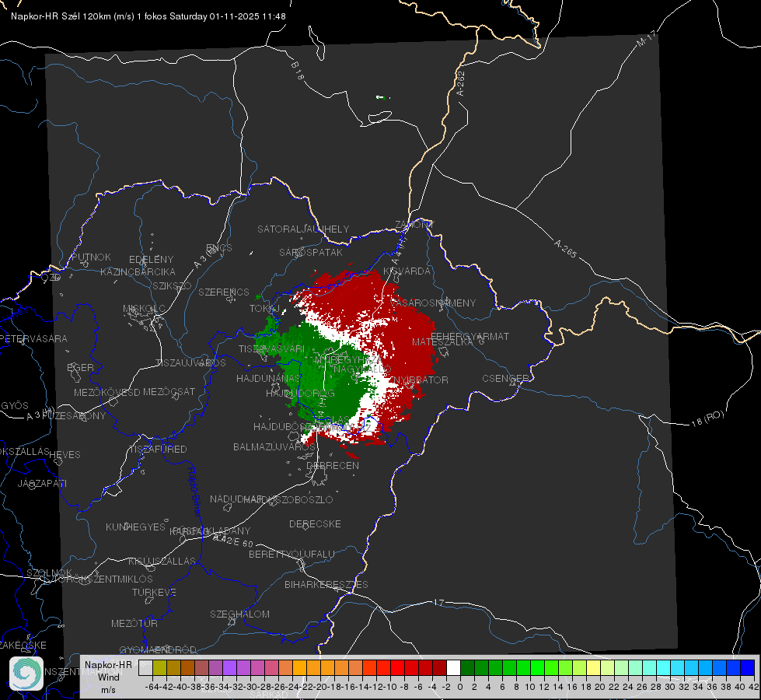
Task: Select the ZÁHONY town label
Action: pyautogui.click(x=414, y=225)
